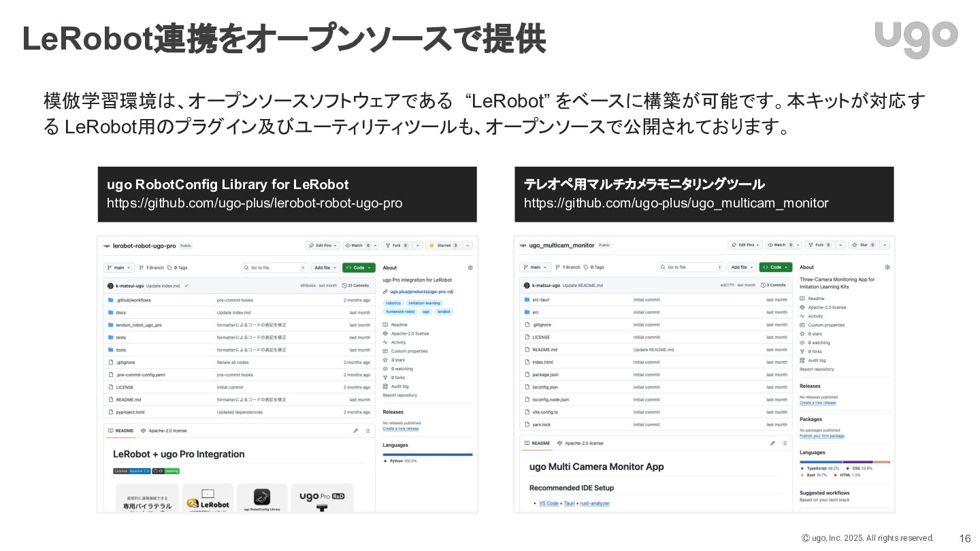Open .pre-commit-config.yaml file row
Image resolution: width=980 pixels, height=551 pixels.
tap(240, 375)
